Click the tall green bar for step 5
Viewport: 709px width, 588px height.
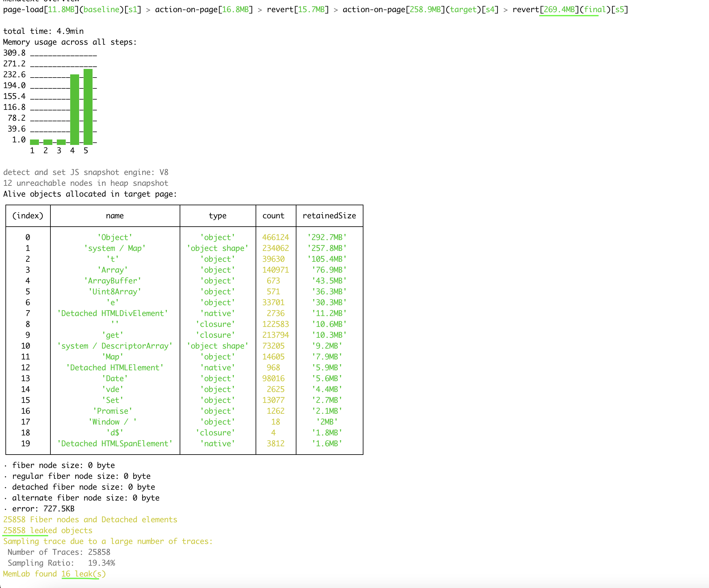88,107
